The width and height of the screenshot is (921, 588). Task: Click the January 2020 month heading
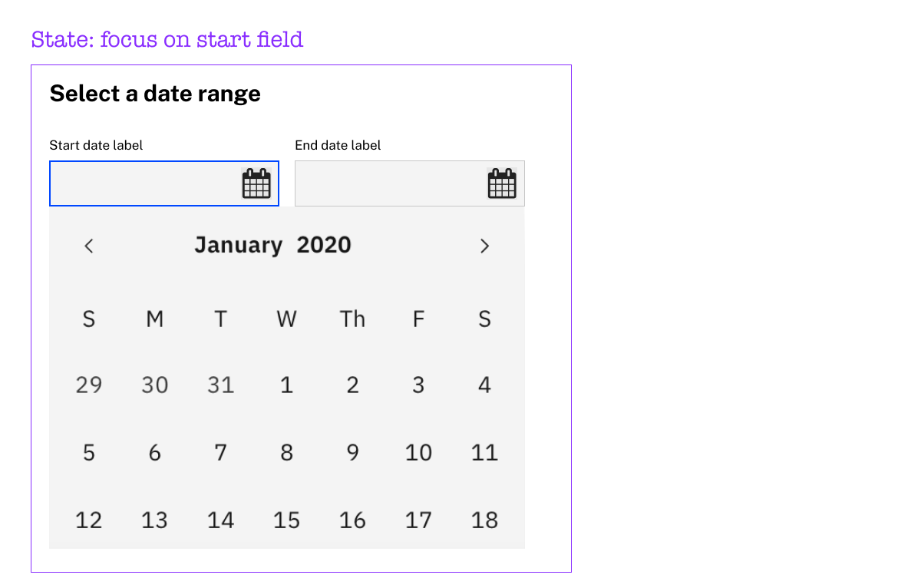[272, 245]
